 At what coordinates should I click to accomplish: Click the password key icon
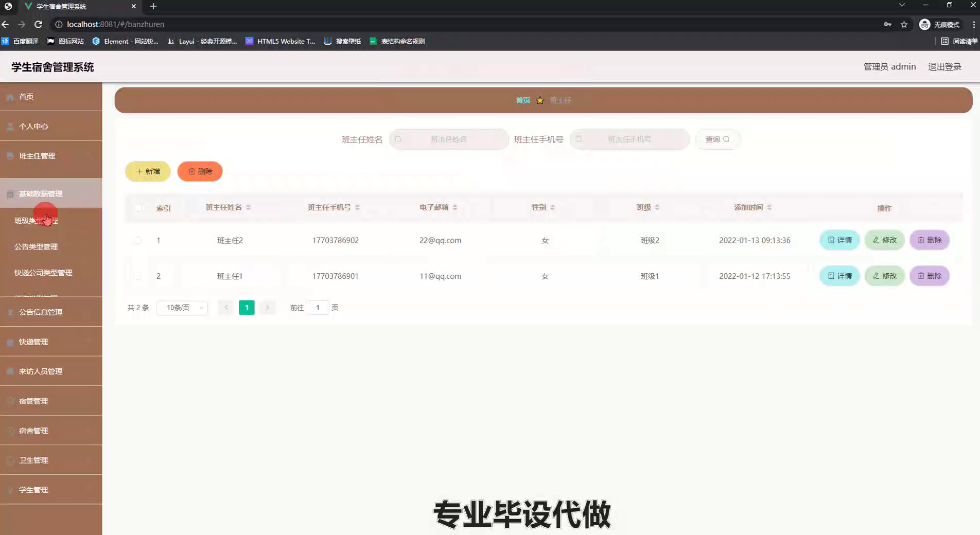(x=887, y=24)
